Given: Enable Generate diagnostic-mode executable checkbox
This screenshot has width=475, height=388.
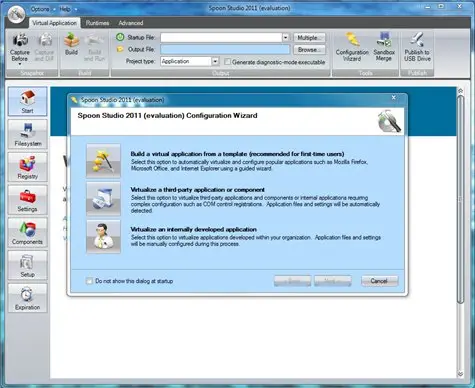Looking at the screenshot, I should pos(227,62).
